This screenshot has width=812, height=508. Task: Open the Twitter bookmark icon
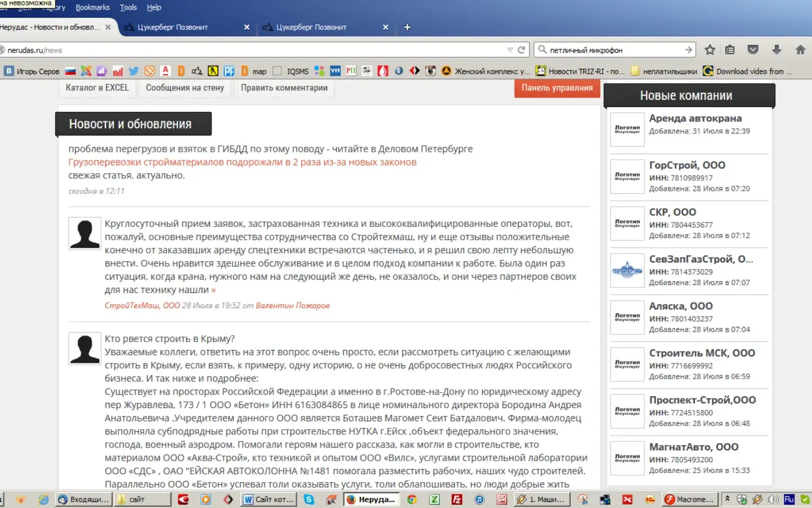(x=134, y=71)
